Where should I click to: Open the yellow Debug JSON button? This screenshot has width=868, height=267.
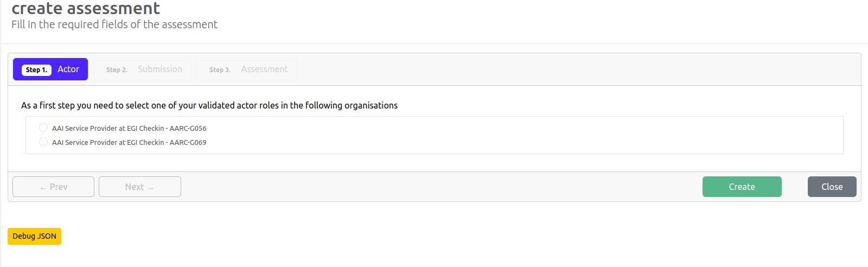click(34, 236)
